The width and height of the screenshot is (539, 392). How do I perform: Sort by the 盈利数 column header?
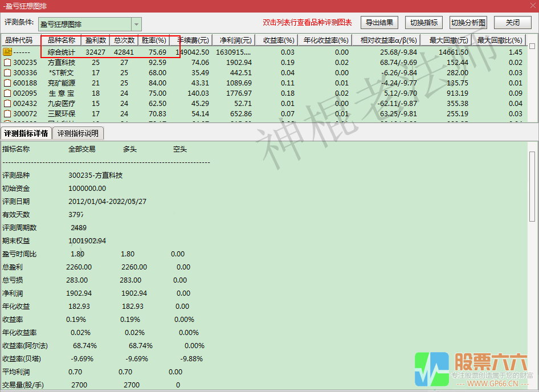click(x=96, y=40)
